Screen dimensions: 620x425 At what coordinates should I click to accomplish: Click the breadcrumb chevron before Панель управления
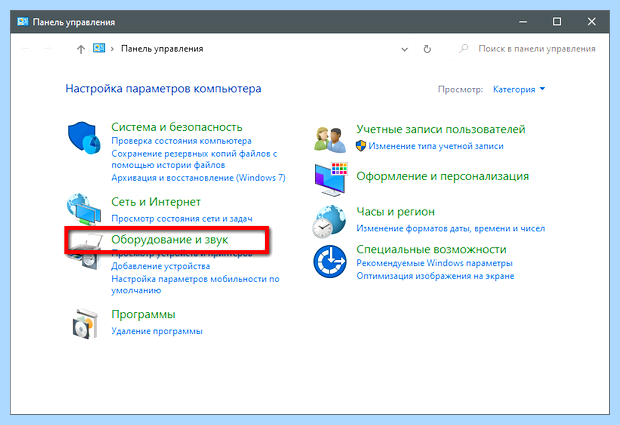[x=112, y=49]
